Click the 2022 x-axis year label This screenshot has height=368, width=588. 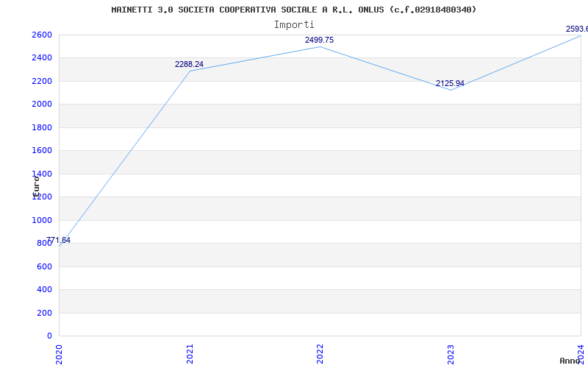coord(320,354)
